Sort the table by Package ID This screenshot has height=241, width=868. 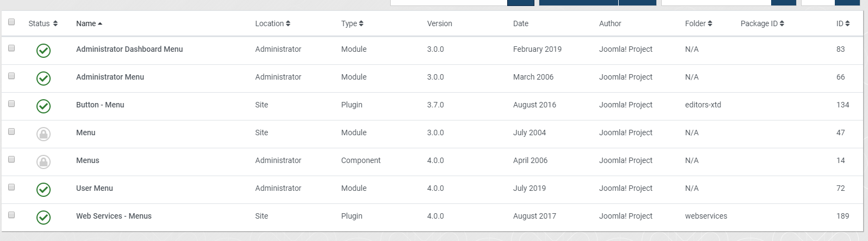click(x=762, y=23)
